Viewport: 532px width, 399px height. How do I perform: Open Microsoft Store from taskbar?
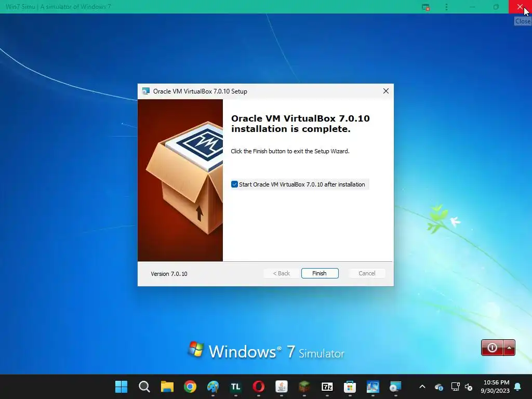pyautogui.click(x=350, y=387)
